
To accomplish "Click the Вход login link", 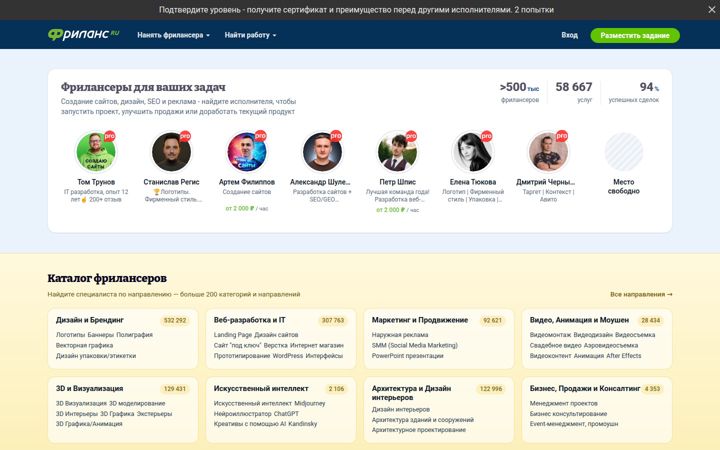I will pyautogui.click(x=569, y=35).
